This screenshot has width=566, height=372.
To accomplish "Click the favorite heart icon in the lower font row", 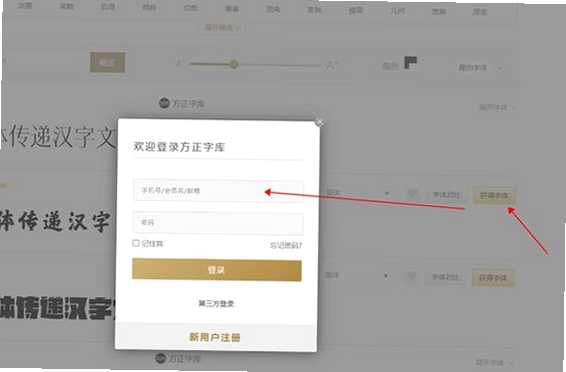I will pyautogui.click(x=411, y=277).
